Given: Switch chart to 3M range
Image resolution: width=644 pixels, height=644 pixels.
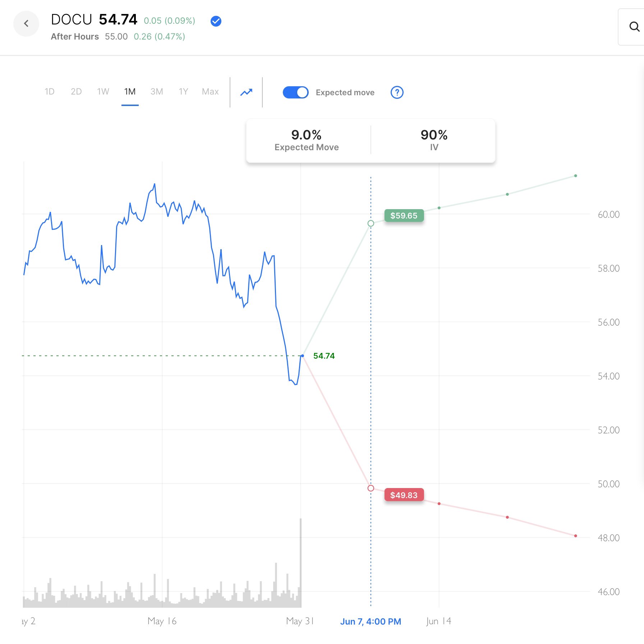Looking at the screenshot, I should coord(157,92).
